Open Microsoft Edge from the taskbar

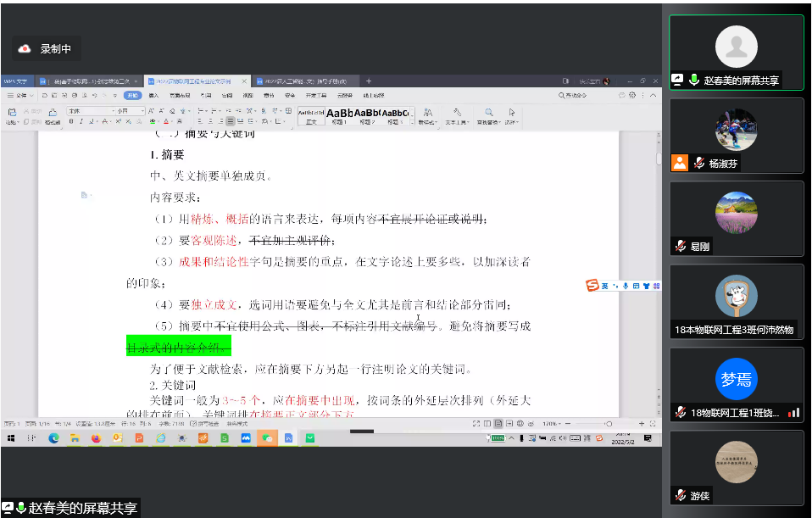point(53,438)
